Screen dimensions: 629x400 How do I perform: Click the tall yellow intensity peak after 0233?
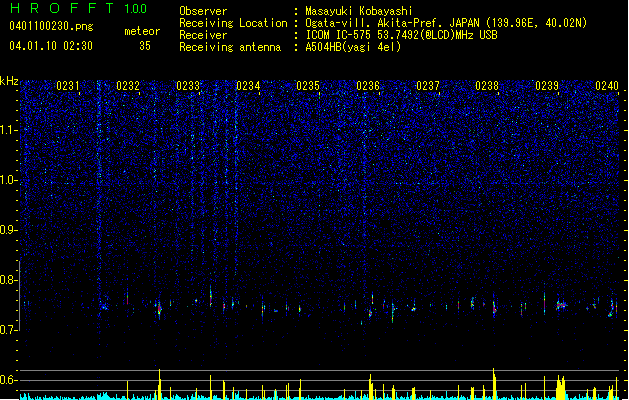pos(210,387)
